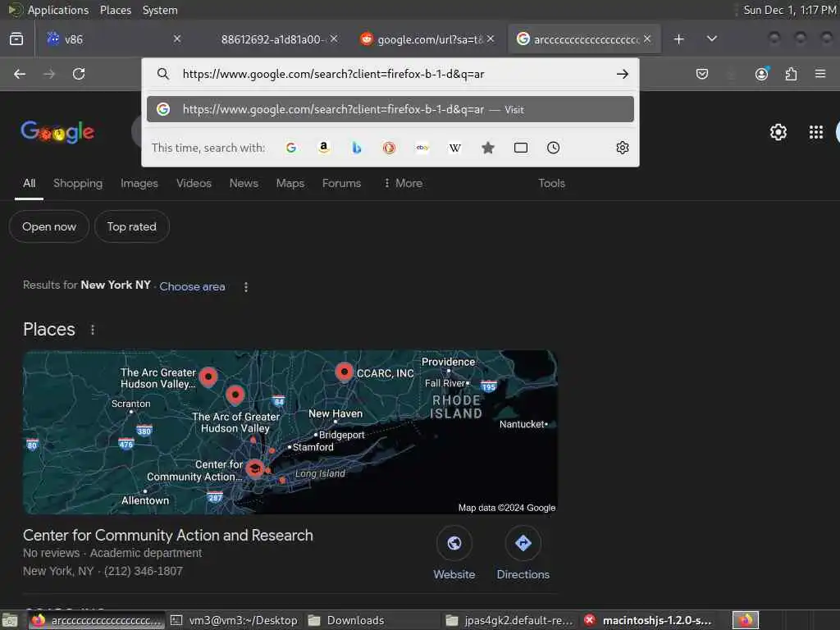The height and width of the screenshot is (630, 840).
Task: Open the Places menu
Action: pyautogui.click(x=115, y=10)
